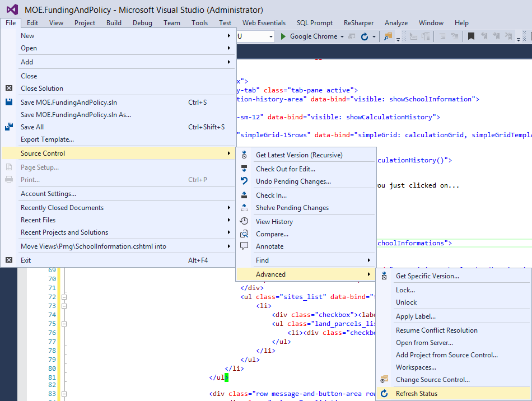The image size is (532, 401).
Task: Open the SQL Prompt menu
Action: [315, 23]
